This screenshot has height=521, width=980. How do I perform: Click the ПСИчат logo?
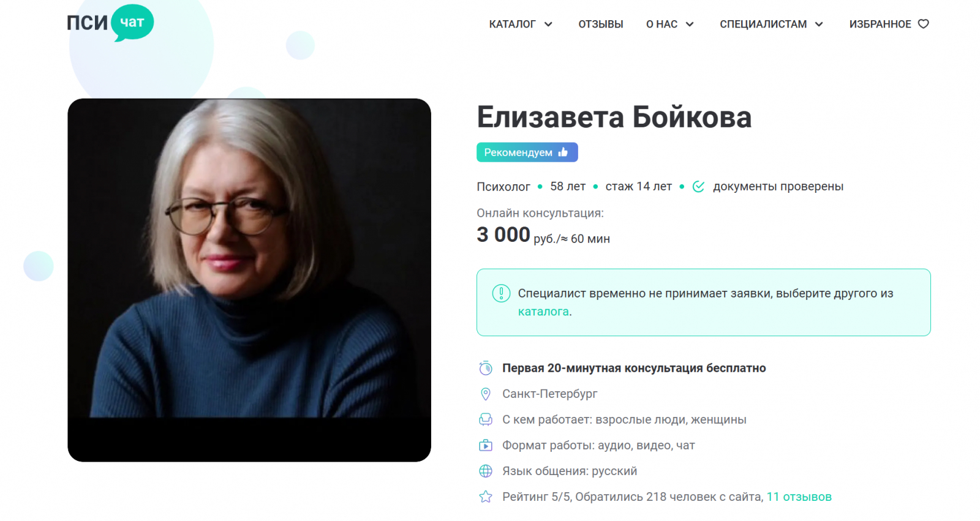(110, 23)
